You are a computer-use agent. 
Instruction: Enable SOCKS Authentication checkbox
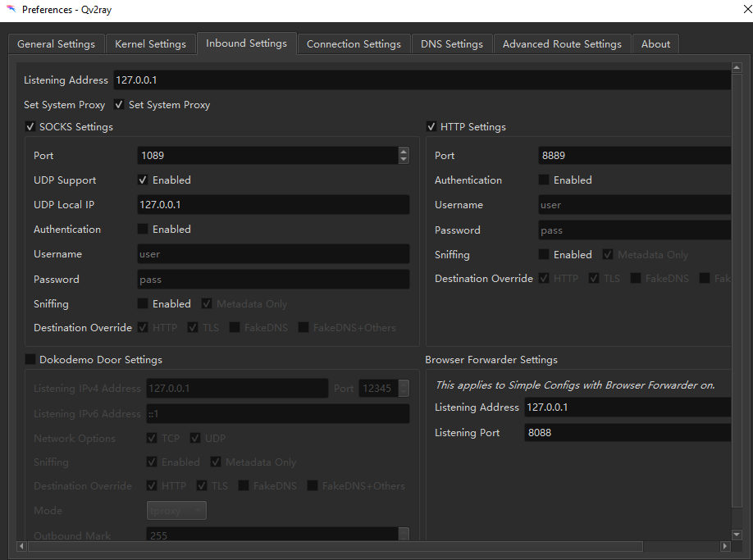coord(143,229)
